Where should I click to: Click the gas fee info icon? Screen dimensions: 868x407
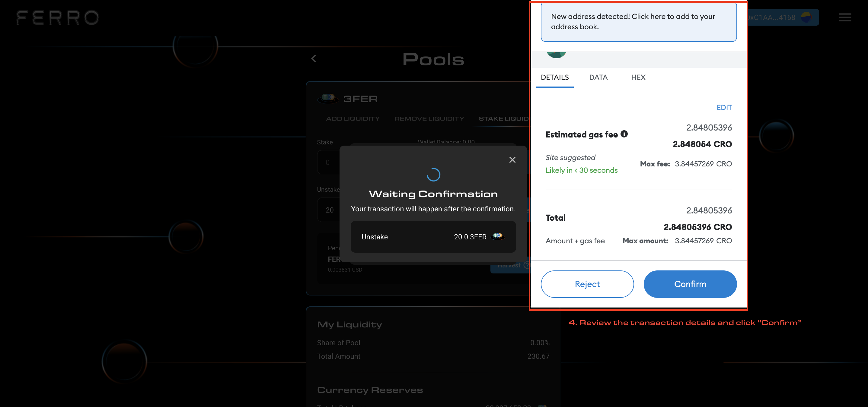coord(624,134)
